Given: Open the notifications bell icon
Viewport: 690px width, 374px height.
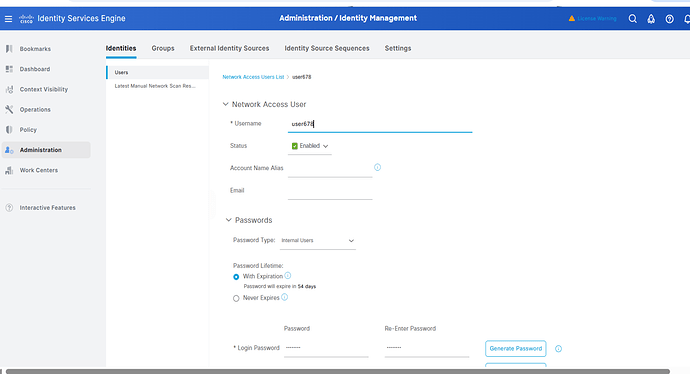Looking at the screenshot, I should point(687,19).
